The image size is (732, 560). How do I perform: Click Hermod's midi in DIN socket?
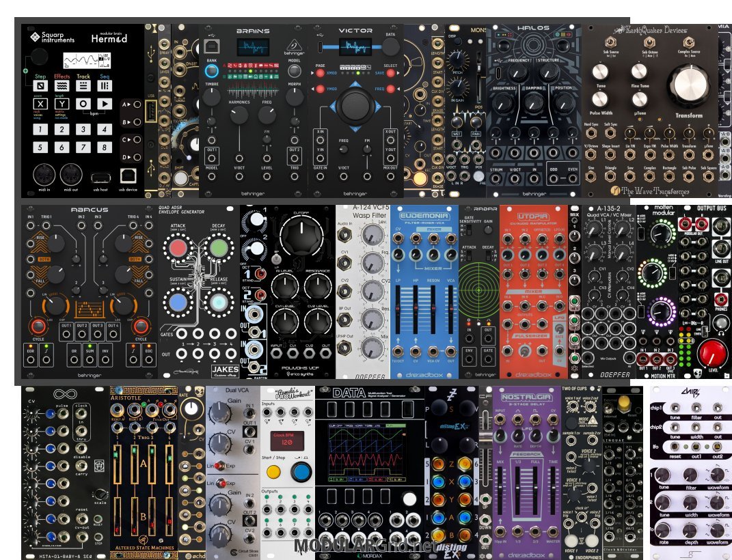(44, 175)
